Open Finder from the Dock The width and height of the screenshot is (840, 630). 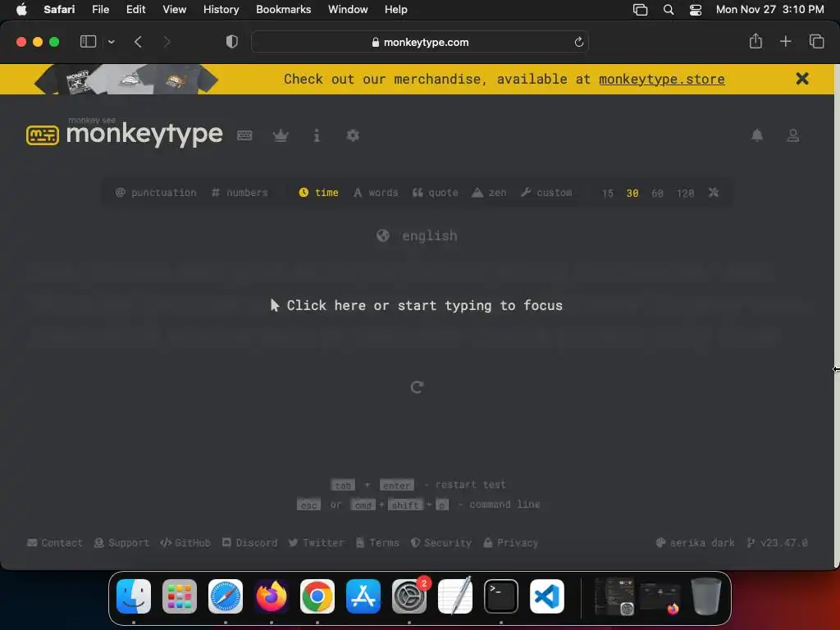point(134,596)
